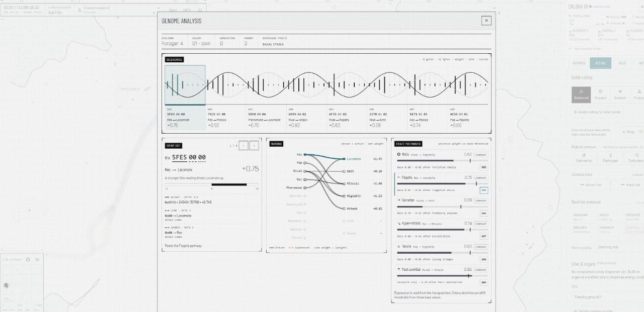Select the Sustain guide mode
Image resolution: width=644 pixels, height=312 pixels.
tap(620, 95)
